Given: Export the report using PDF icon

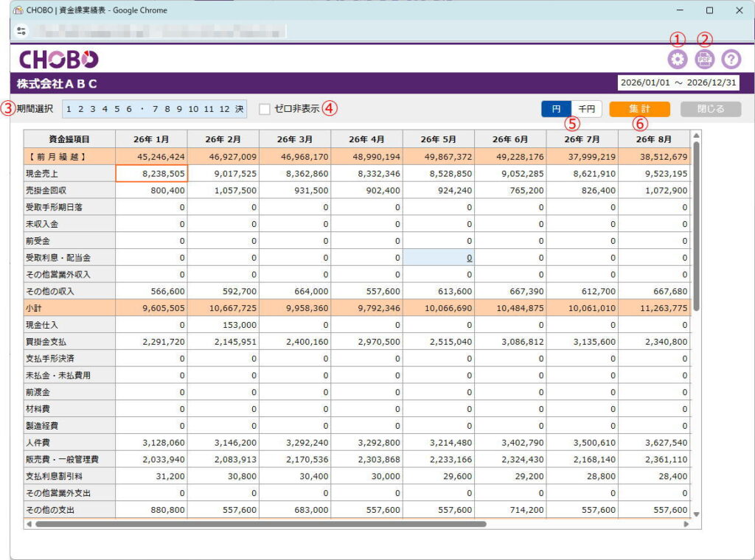Looking at the screenshot, I should pos(704,60).
